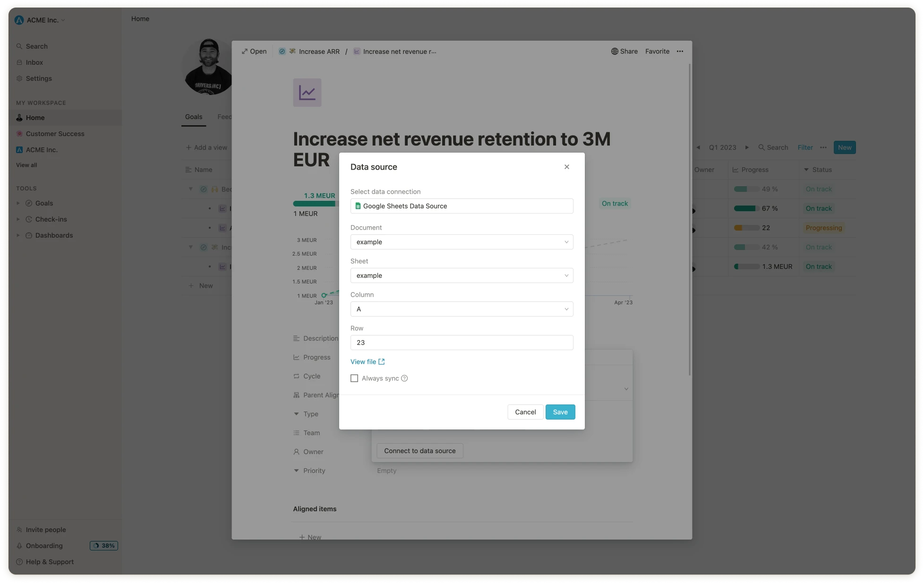The width and height of the screenshot is (924, 584).
Task: Click the Save button
Action: coord(560,412)
